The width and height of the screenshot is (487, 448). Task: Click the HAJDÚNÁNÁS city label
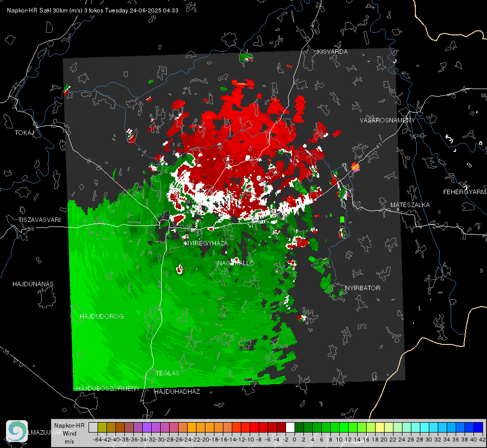[33, 284]
